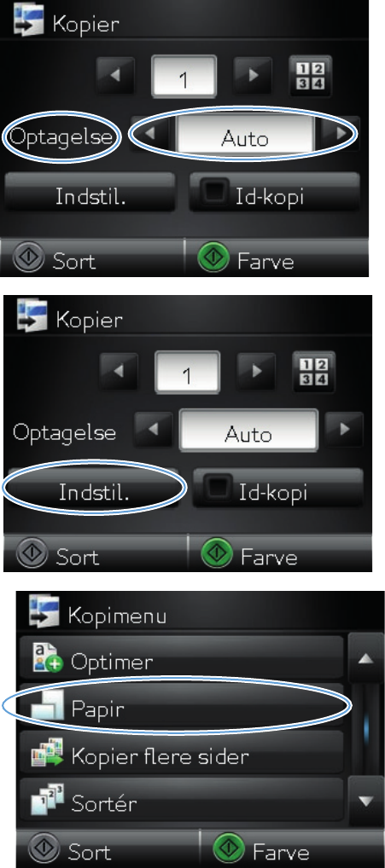Click Kopimenu scrollbar down arrow
This screenshot has height=868, width=385.
[x=365, y=800]
